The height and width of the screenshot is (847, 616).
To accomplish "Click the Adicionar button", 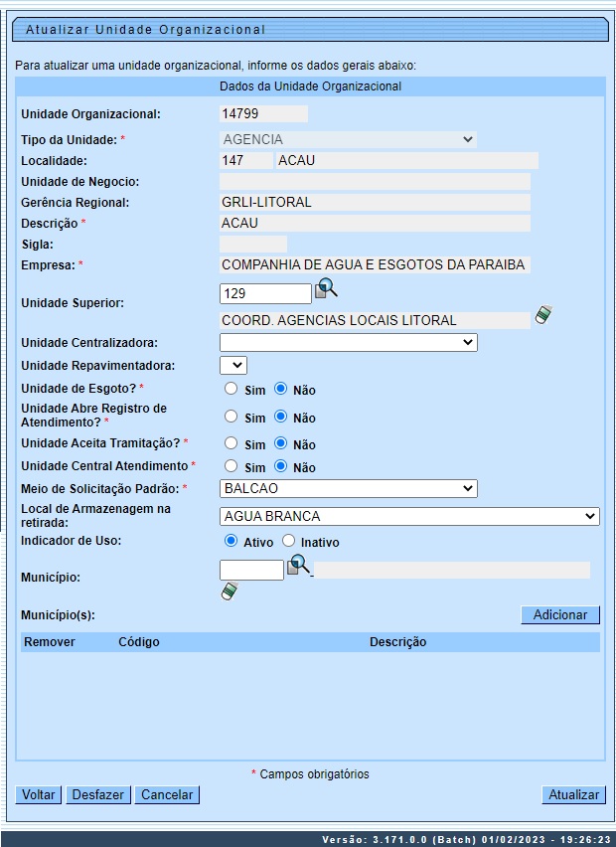I will [560, 614].
